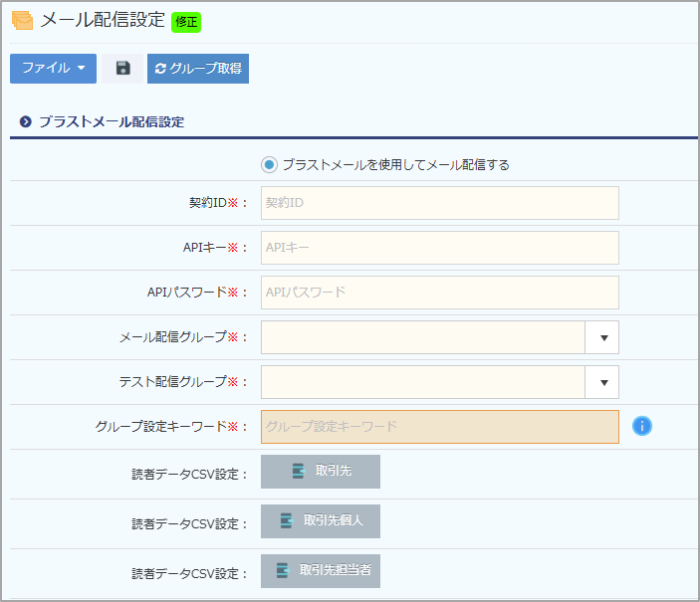Expand the メール配信グループ dropdown arrow
Screen dimensions: 700x602
click(602, 337)
